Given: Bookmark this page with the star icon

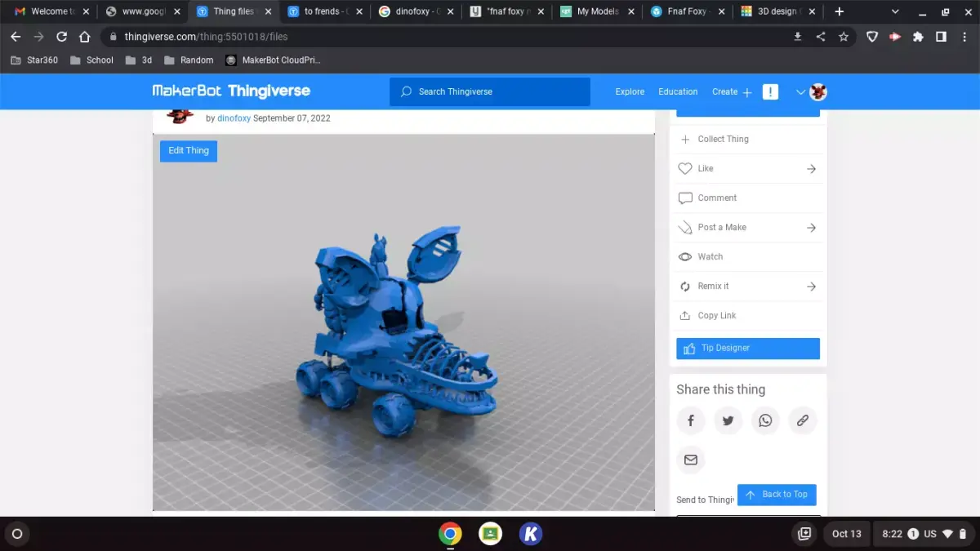Looking at the screenshot, I should (x=844, y=37).
